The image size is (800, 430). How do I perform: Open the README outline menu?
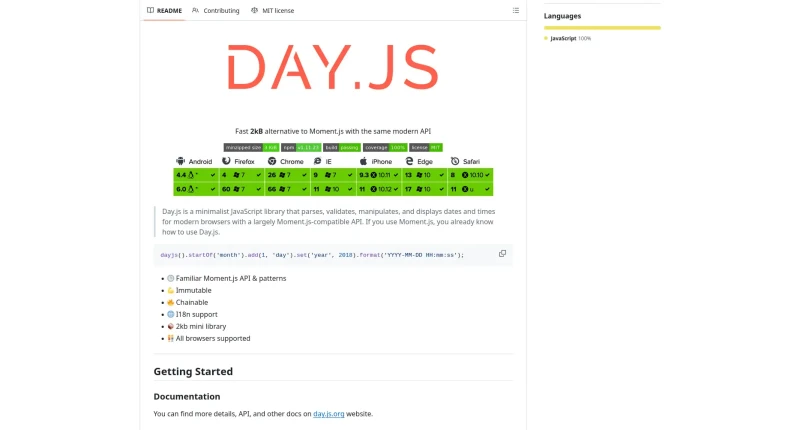point(516,10)
